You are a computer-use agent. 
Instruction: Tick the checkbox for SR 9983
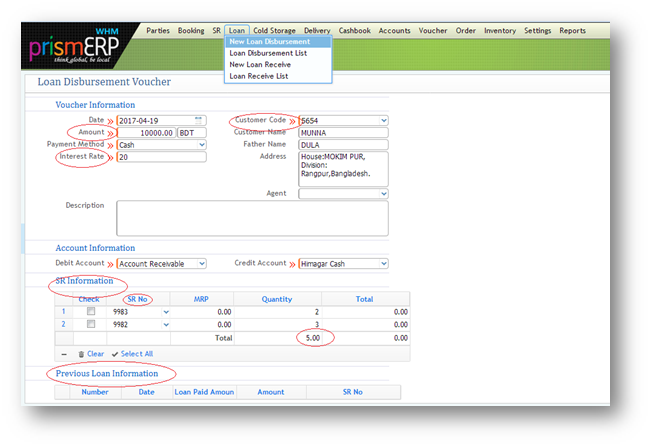[90, 312]
